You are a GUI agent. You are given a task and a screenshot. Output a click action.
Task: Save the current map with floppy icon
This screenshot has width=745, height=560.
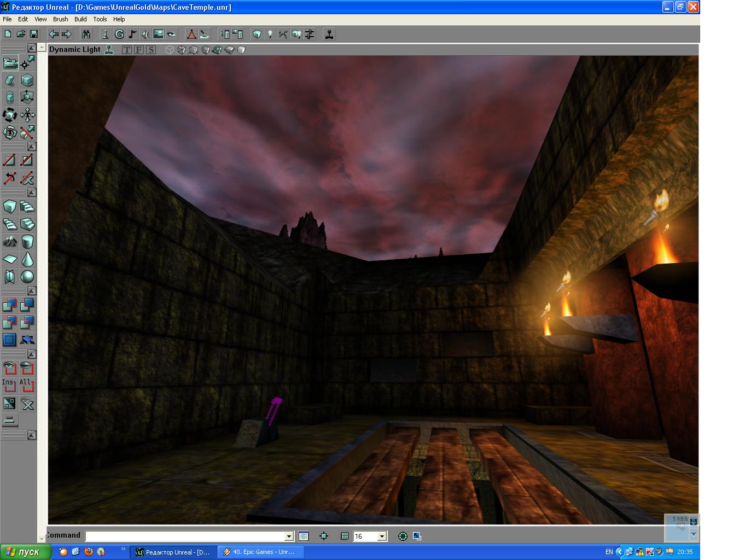click(x=33, y=34)
